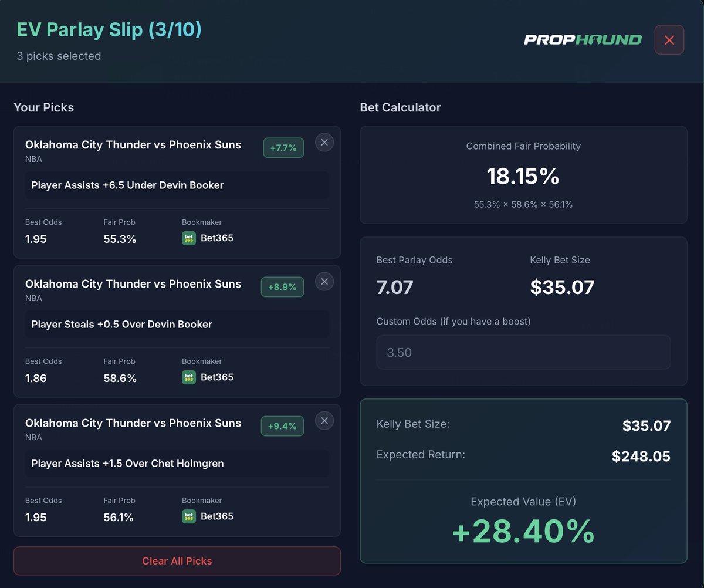
Task: Select 'Player Assists +6.5 Under Devin Booker' text
Action: [x=127, y=185]
